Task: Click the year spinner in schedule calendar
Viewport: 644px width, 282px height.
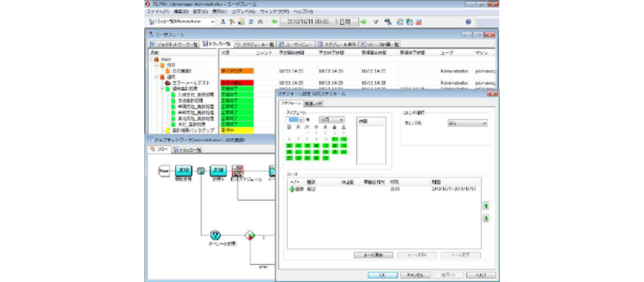Action: (x=295, y=120)
